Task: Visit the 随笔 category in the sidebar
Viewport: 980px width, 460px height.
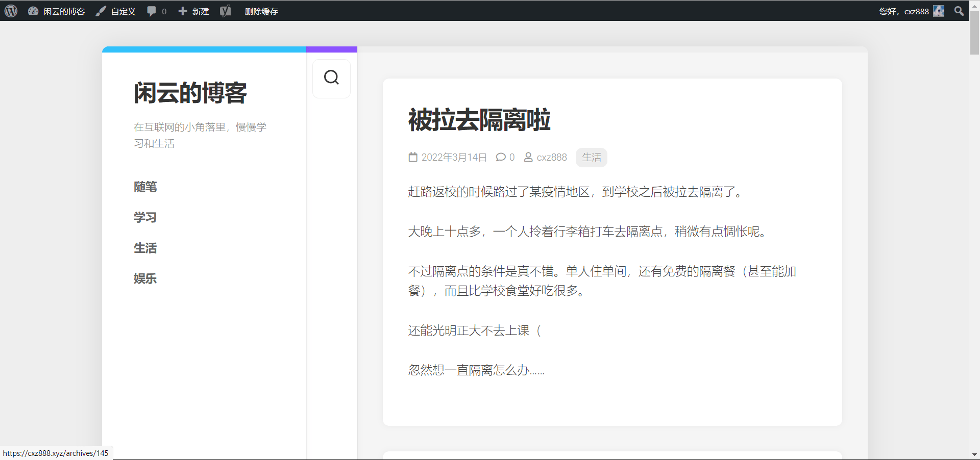Action: [x=145, y=187]
